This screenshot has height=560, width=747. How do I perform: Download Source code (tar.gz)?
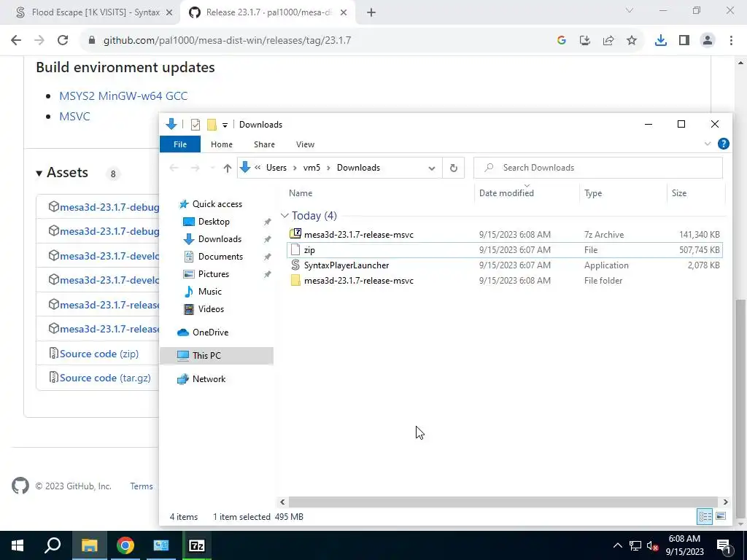pos(105,378)
